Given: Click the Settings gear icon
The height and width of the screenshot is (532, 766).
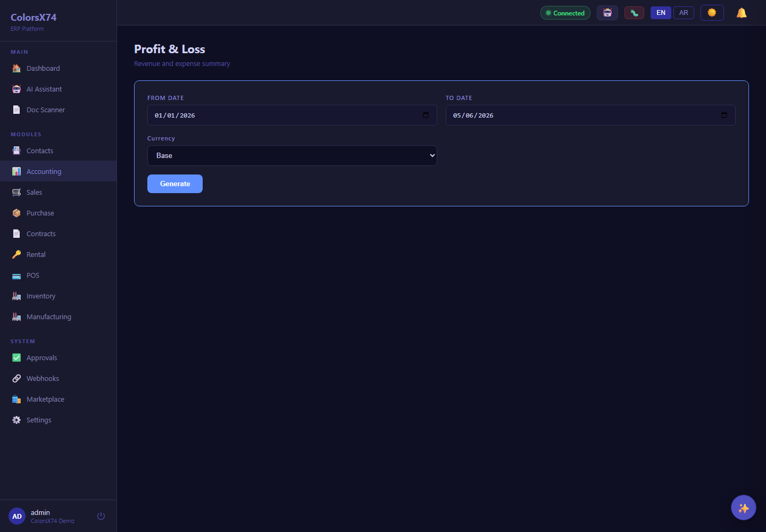Looking at the screenshot, I should pos(16,420).
